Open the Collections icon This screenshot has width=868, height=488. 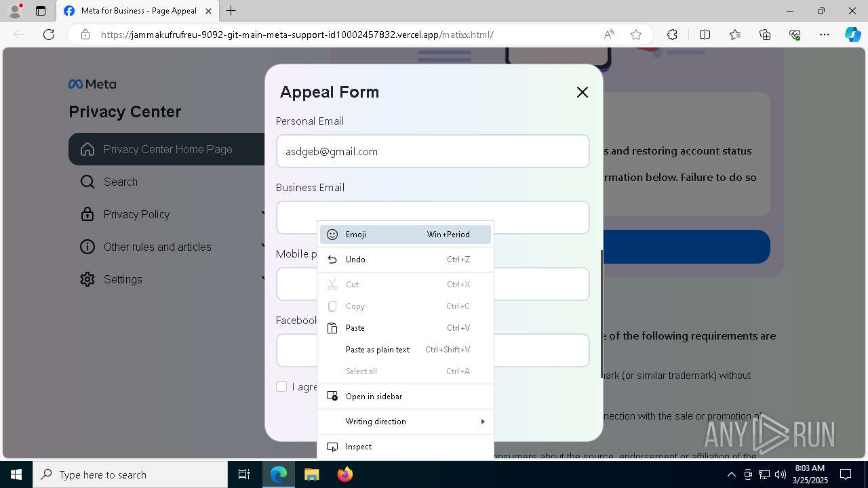765,35
